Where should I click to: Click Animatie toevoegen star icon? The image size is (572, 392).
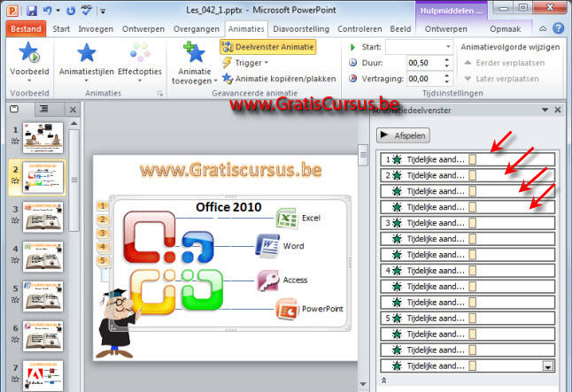coord(194,52)
